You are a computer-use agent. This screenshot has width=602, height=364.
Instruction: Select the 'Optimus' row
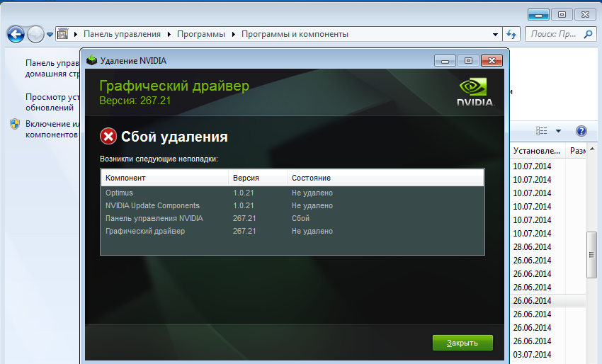(293, 193)
